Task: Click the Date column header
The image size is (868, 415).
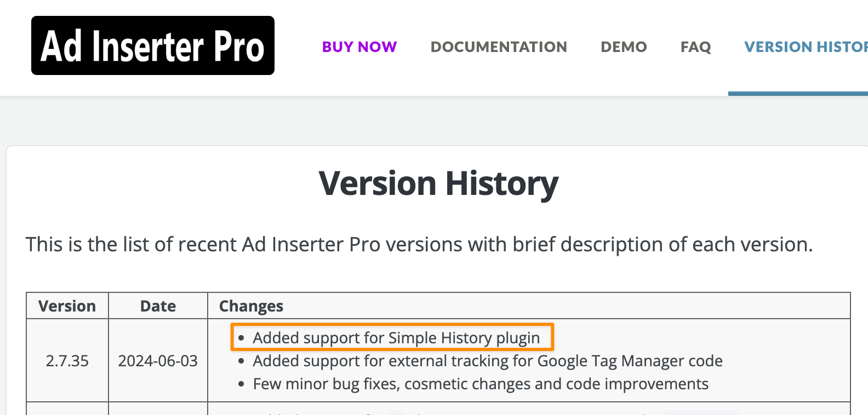Action: pos(158,306)
